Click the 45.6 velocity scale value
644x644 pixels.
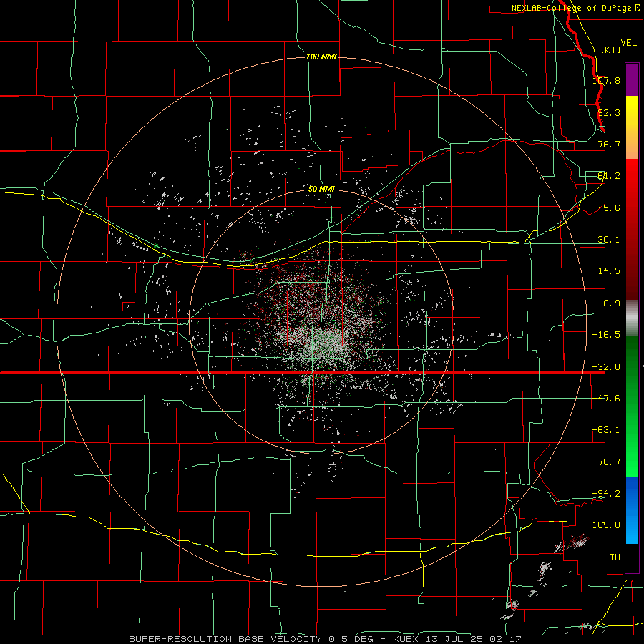point(609,208)
